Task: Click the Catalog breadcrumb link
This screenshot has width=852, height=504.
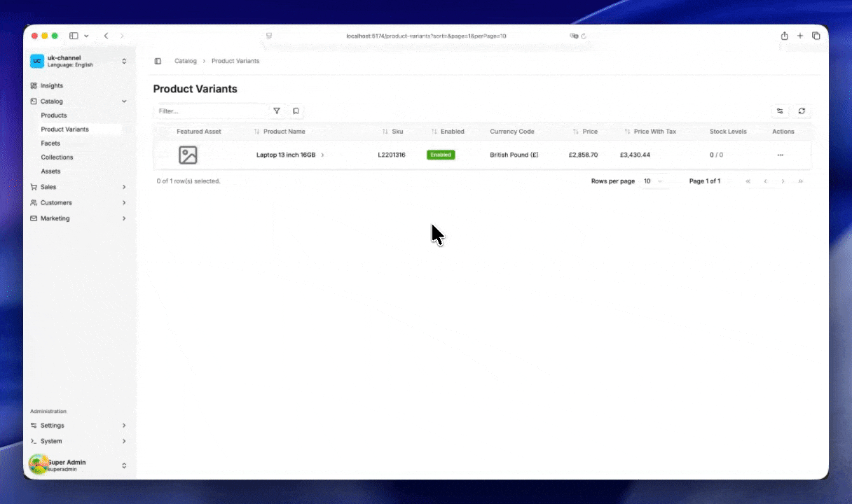Action: pyautogui.click(x=186, y=61)
